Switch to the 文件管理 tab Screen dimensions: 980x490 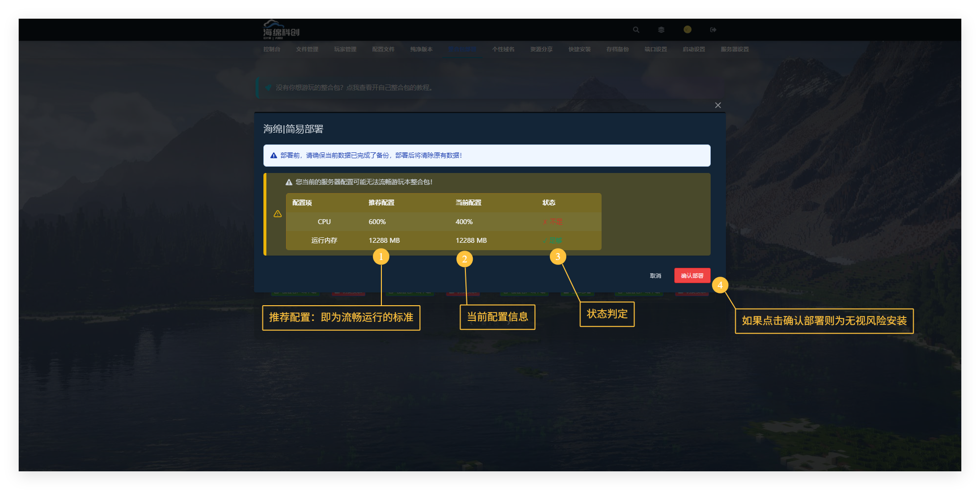(x=307, y=49)
